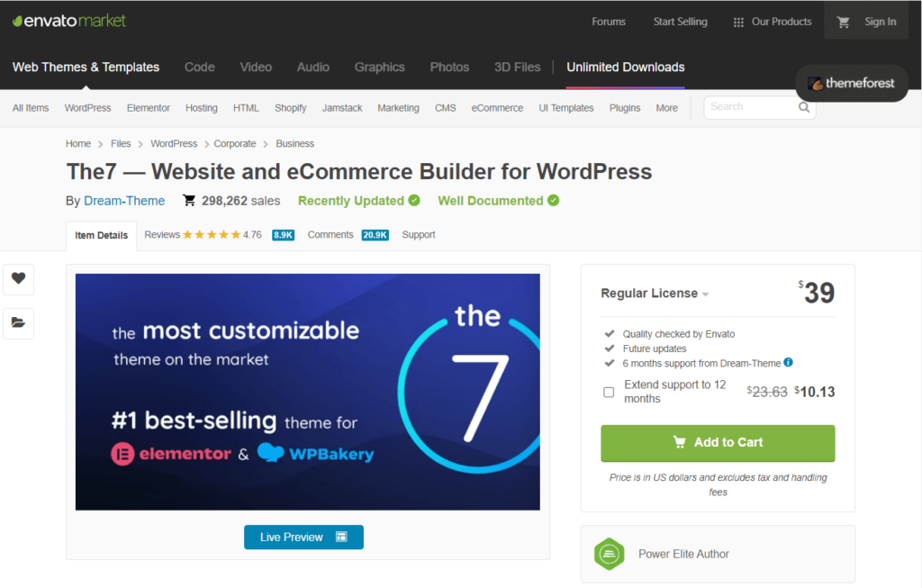Click the Live Preview button
This screenshot has height=588, width=922.
click(303, 537)
